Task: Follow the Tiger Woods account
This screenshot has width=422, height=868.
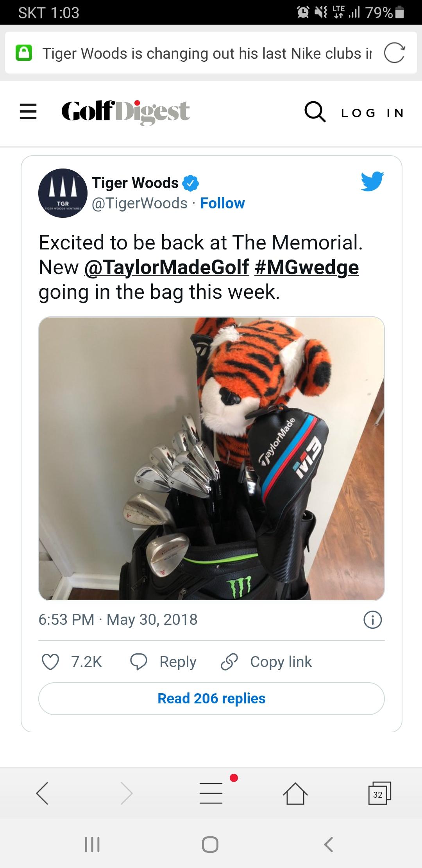Action: [222, 203]
